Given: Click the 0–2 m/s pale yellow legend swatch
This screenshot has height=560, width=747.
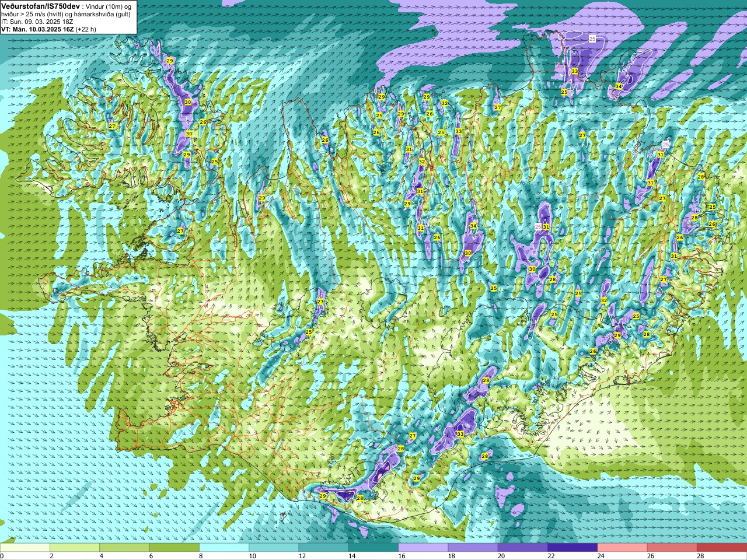Looking at the screenshot, I should pyautogui.click(x=25, y=548).
